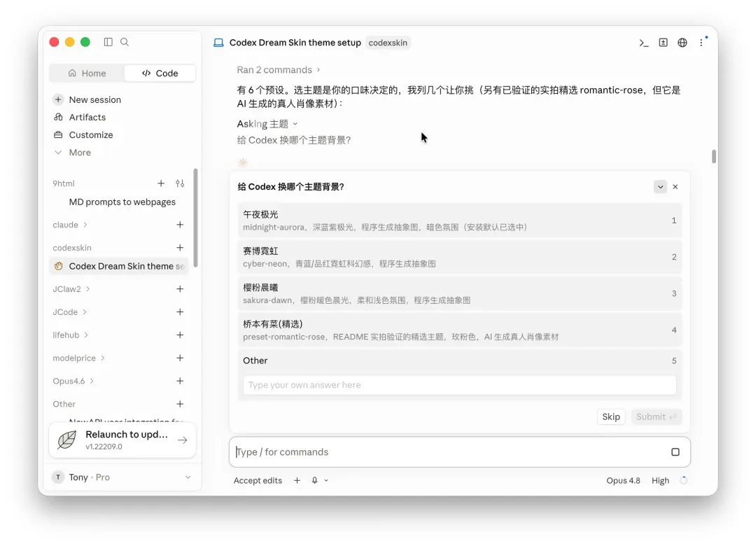The width and height of the screenshot is (756, 546).
Task: Click the Skip button
Action: [x=611, y=416]
